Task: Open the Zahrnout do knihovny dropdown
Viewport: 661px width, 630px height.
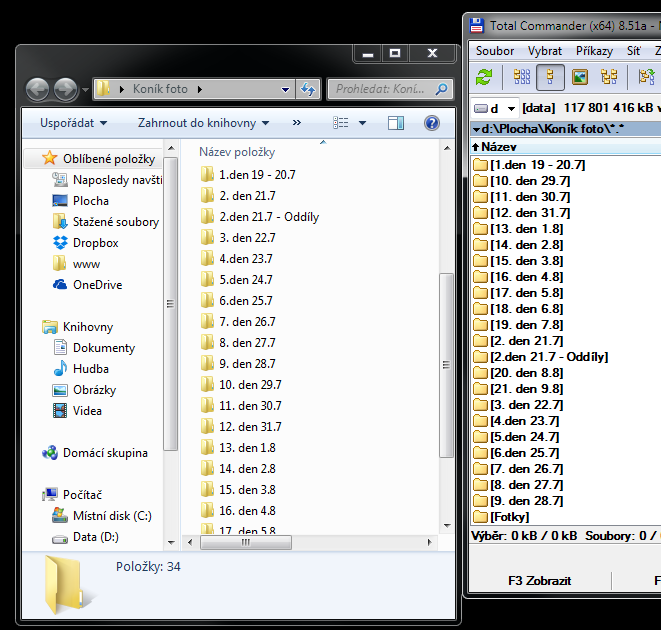Action: (203, 123)
